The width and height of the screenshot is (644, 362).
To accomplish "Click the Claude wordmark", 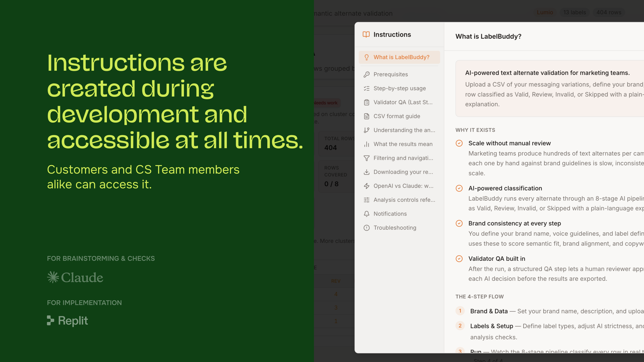I will pyautogui.click(x=82, y=277).
